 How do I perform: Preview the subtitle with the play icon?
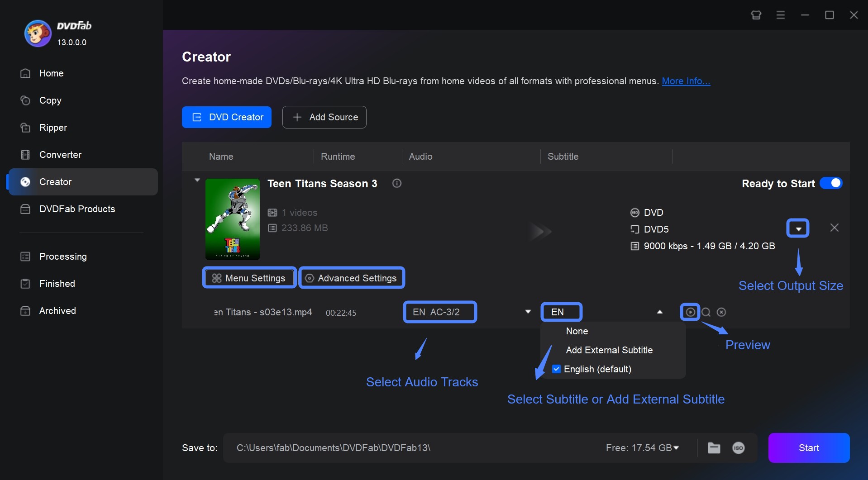[691, 312]
